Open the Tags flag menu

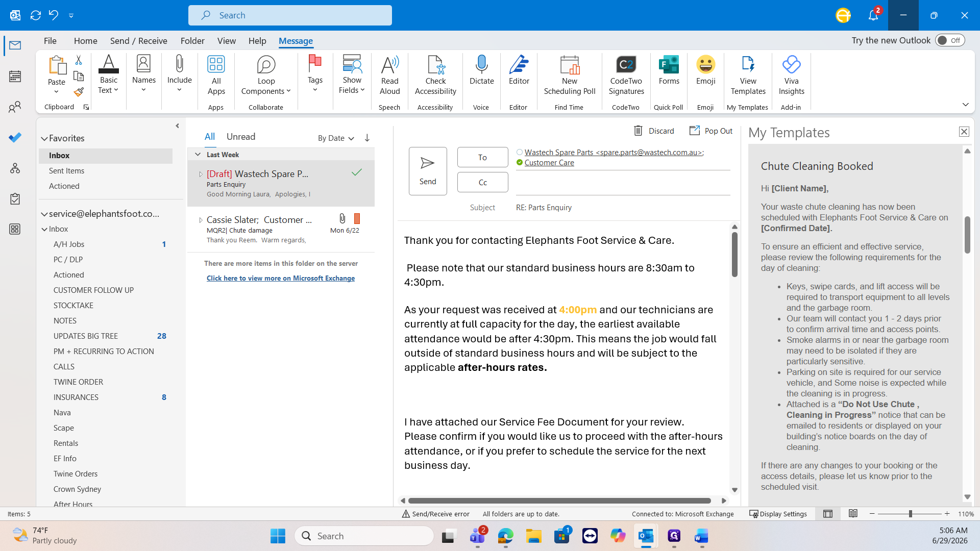tap(315, 74)
